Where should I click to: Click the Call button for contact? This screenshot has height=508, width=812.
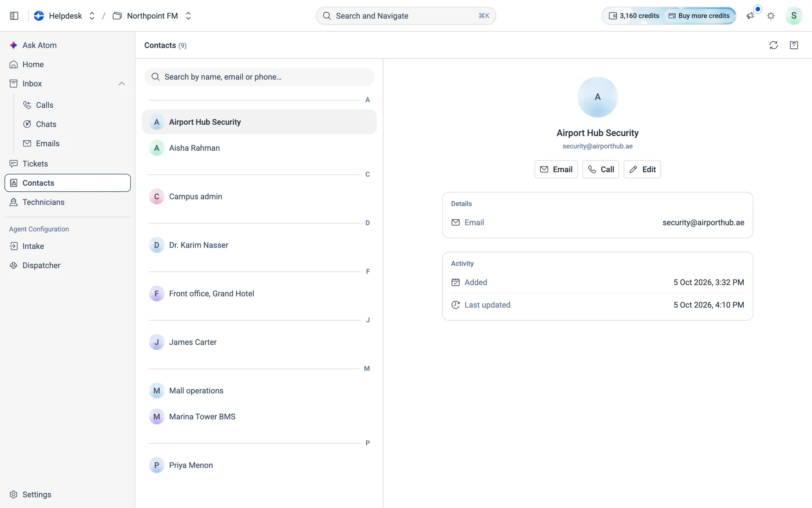600,169
